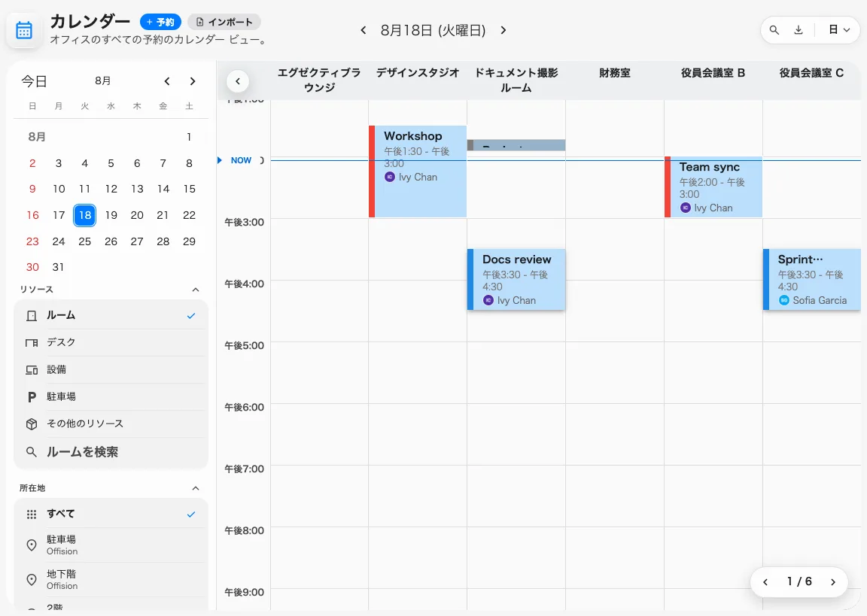Click the すべて checkmark
This screenshot has width=867, height=616.
(191, 514)
